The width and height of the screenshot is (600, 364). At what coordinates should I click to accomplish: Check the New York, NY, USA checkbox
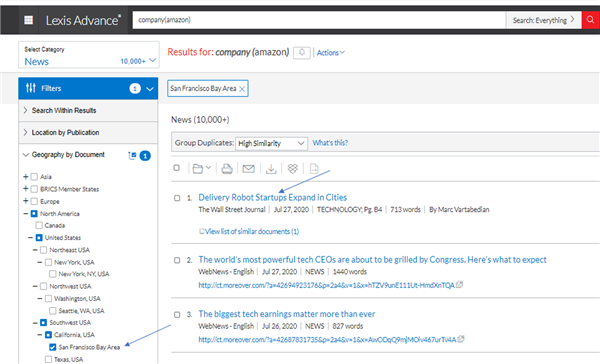pos(53,274)
